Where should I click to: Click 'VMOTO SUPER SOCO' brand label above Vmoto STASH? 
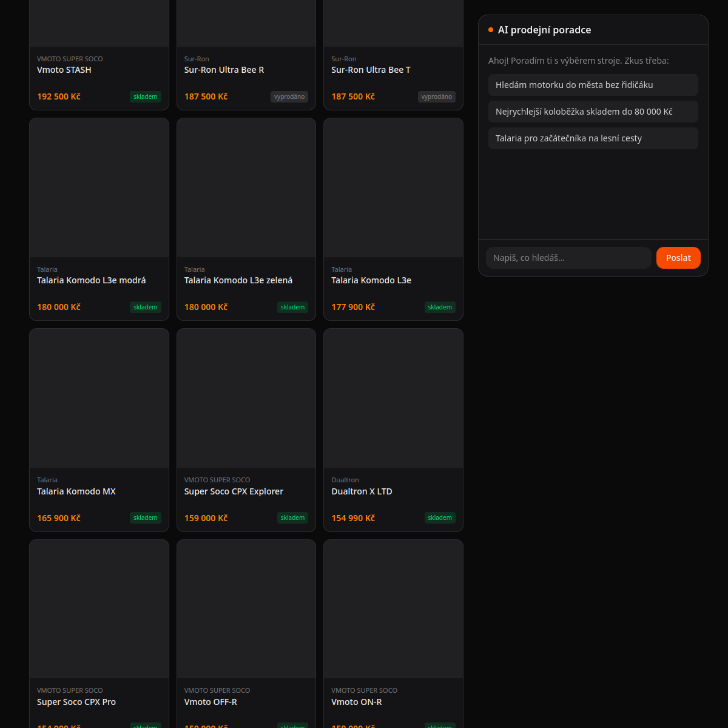70,59
